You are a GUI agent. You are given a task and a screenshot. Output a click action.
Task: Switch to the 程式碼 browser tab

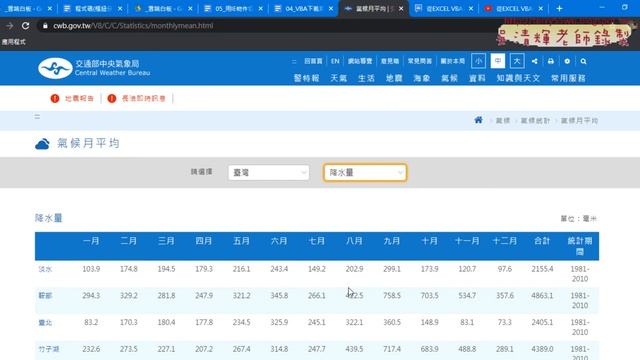pos(92,8)
